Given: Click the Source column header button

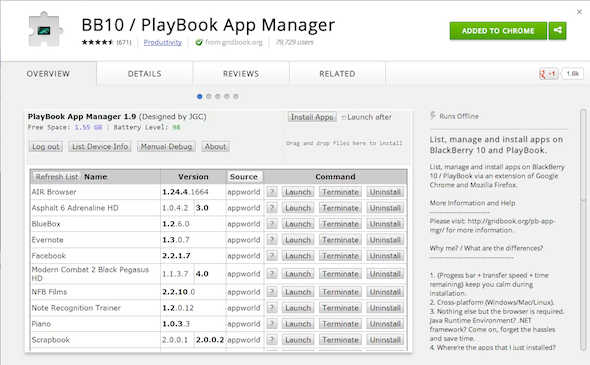Looking at the screenshot, I should [244, 177].
